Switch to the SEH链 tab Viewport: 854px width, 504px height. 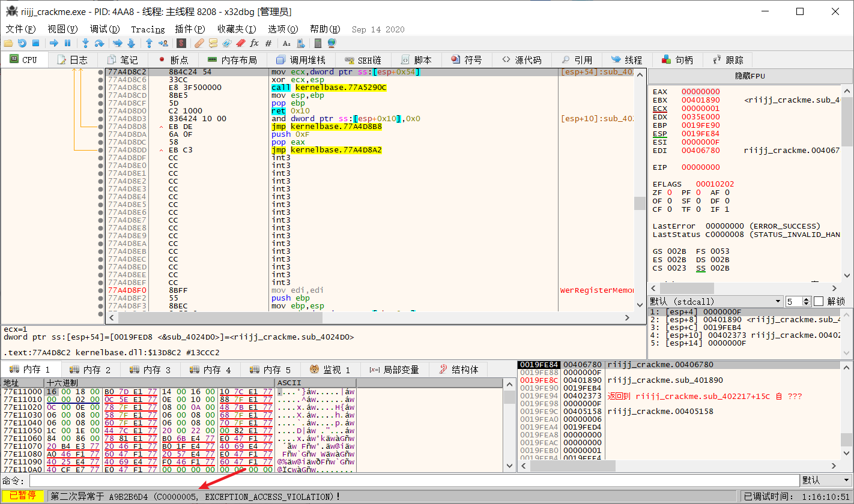pos(363,60)
